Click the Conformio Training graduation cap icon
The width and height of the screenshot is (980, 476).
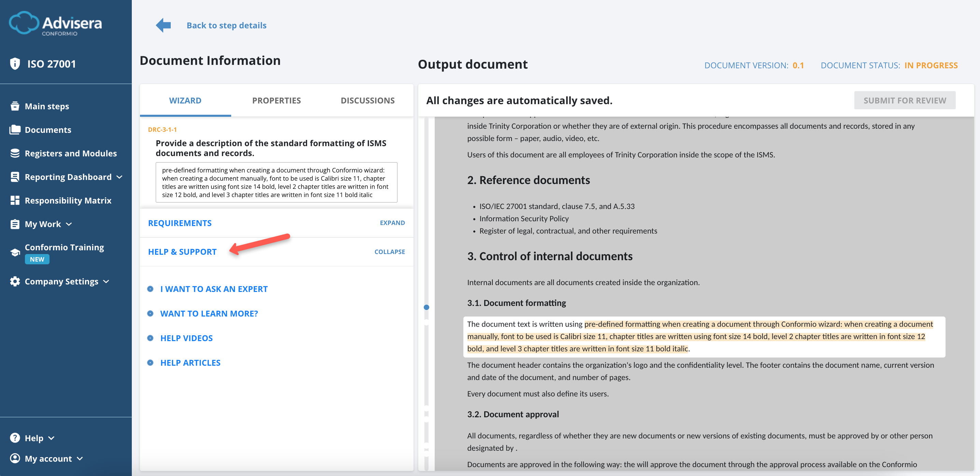tap(15, 253)
